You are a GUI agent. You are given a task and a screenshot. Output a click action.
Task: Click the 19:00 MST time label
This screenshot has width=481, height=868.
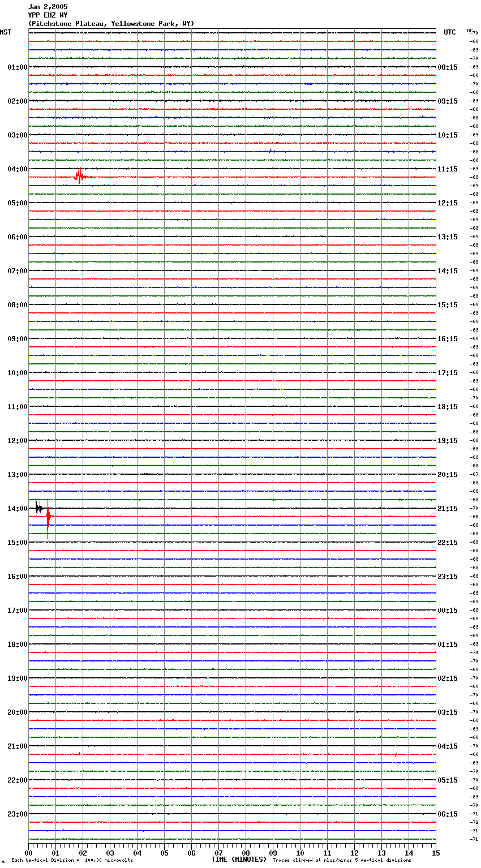pyautogui.click(x=18, y=678)
